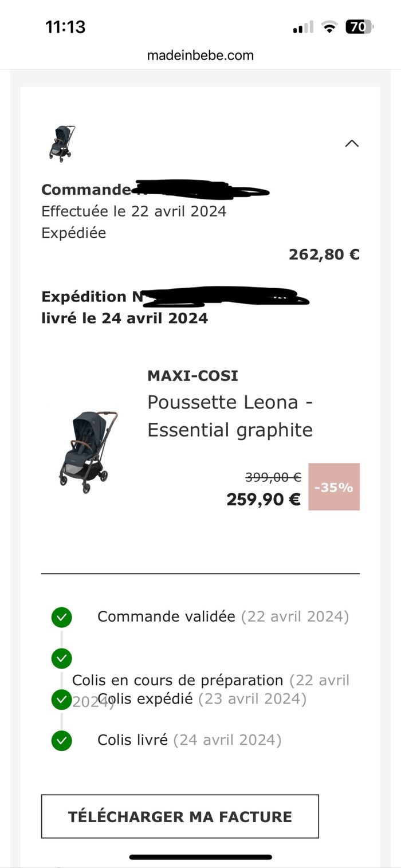The width and height of the screenshot is (401, 868).
Task: Tap the green check beside Commande validée
Action: (61, 617)
